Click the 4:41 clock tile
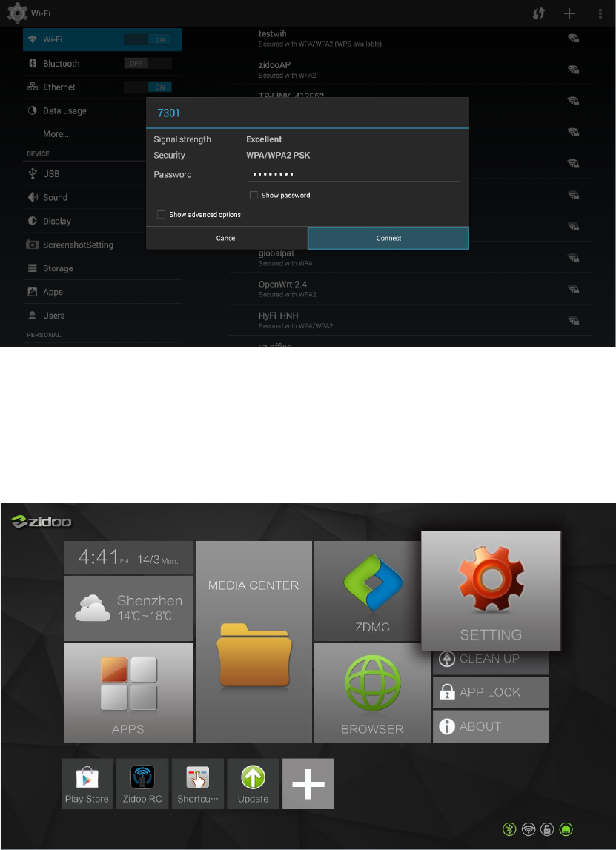616x850 pixels. 128,557
